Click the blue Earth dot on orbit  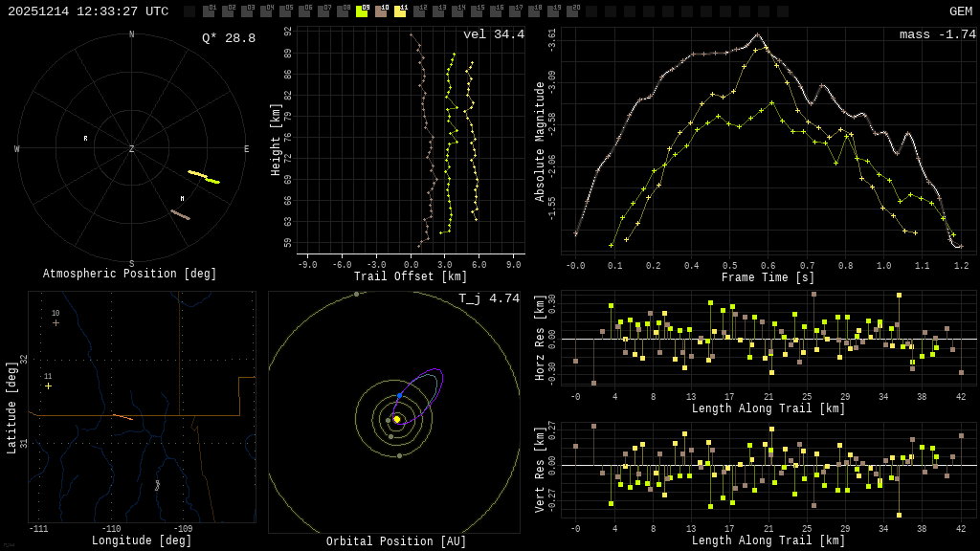[399, 395]
